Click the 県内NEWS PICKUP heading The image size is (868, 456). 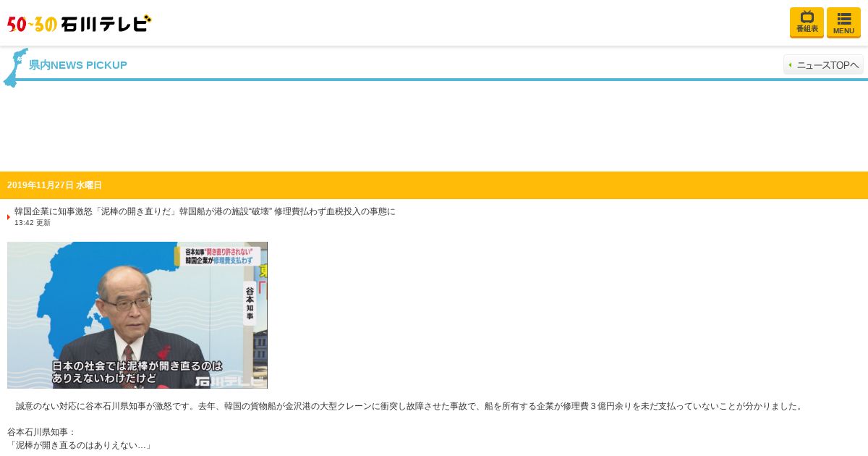[78, 65]
